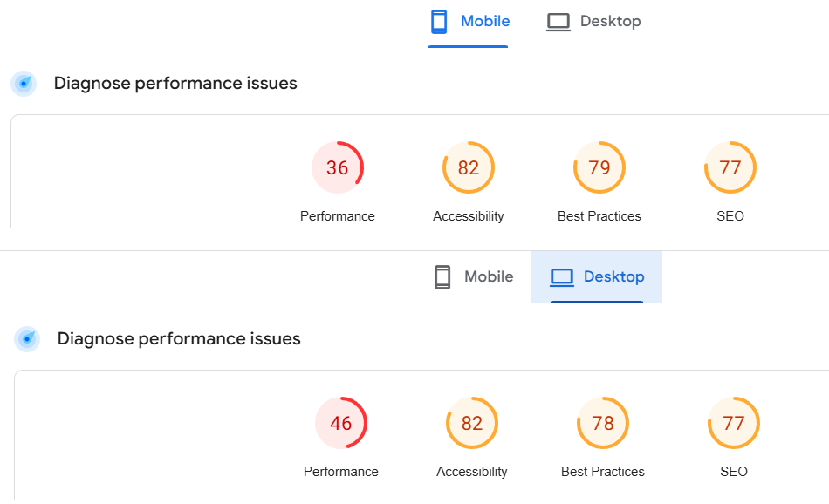Image resolution: width=829 pixels, height=504 pixels.
Task: Click the radar icon in the desktop report heading
Action: tap(27, 339)
